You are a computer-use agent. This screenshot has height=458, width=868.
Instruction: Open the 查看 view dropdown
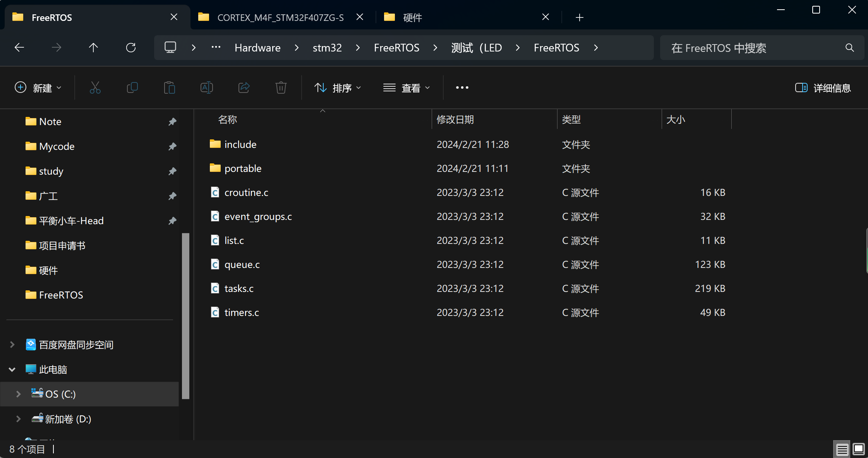(x=407, y=88)
